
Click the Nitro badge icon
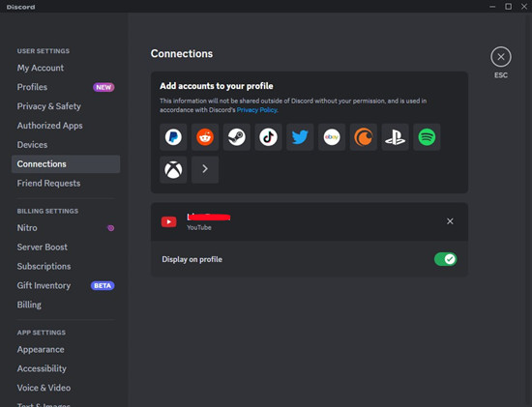coord(110,228)
